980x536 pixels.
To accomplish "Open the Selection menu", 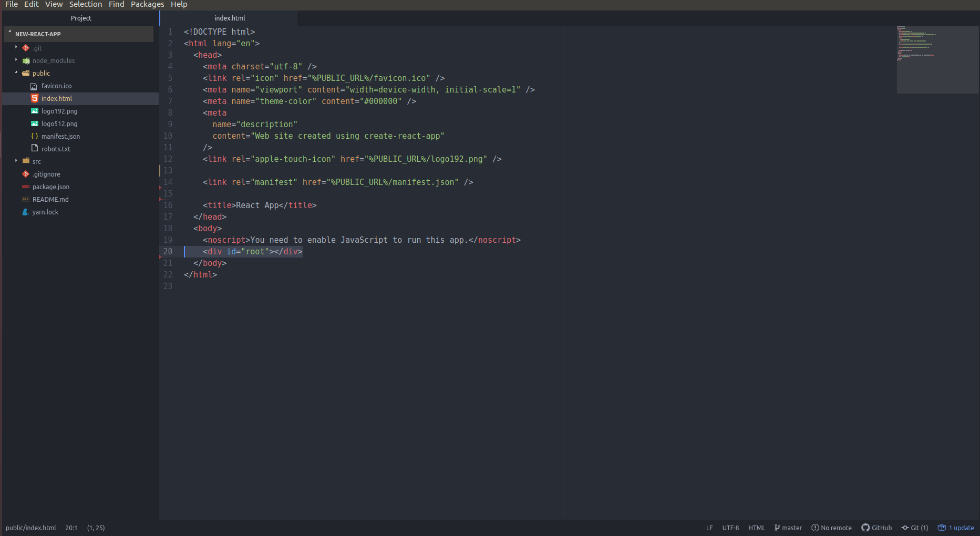I will coord(86,4).
